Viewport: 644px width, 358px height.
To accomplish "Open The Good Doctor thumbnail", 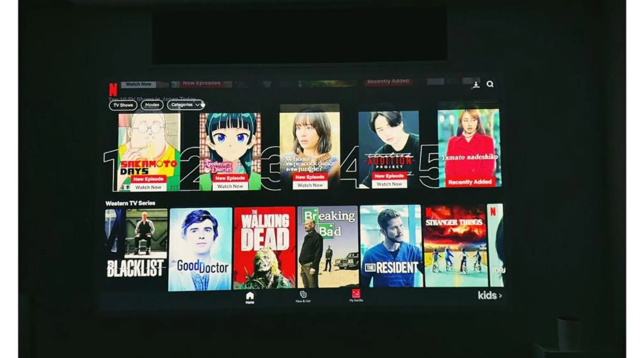I will pos(200,249).
